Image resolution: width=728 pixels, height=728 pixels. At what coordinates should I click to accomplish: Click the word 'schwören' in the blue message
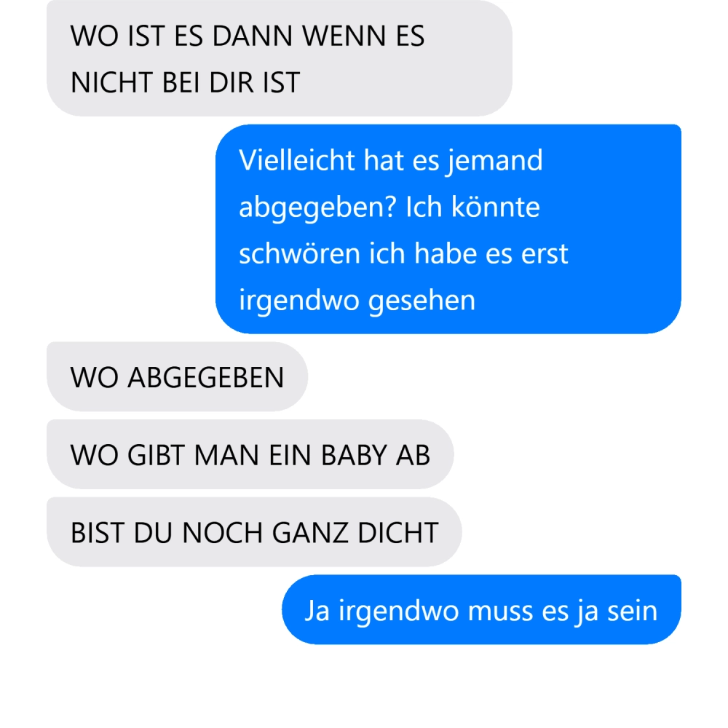[x=299, y=254]
